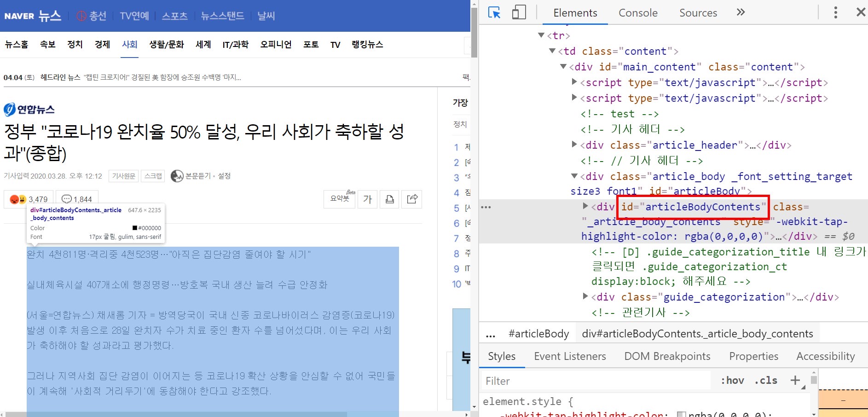
Task: Go to TV연예 section
Action: 134,16
